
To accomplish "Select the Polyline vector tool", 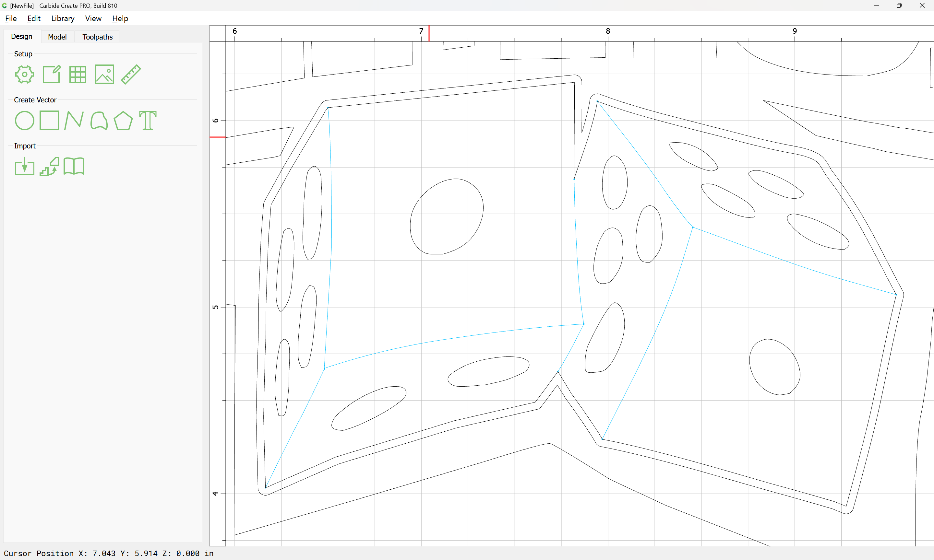I will click(x=74, y=121).
